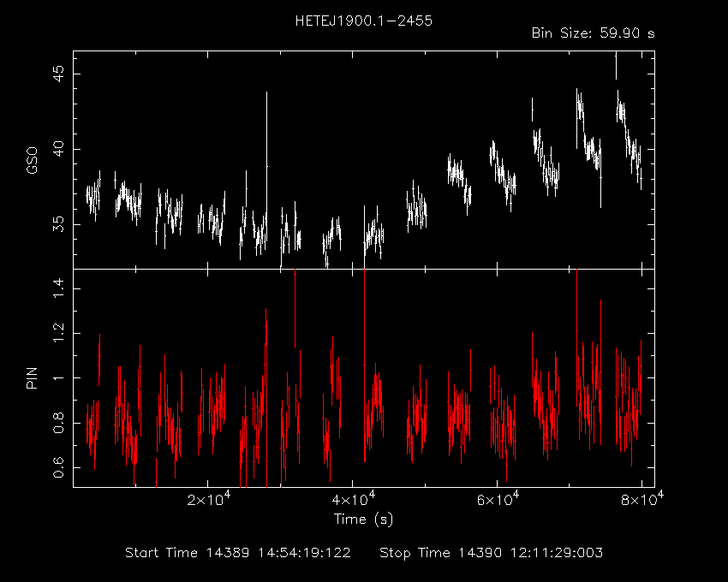Click the GSO y-axis label

click(32, 160)
